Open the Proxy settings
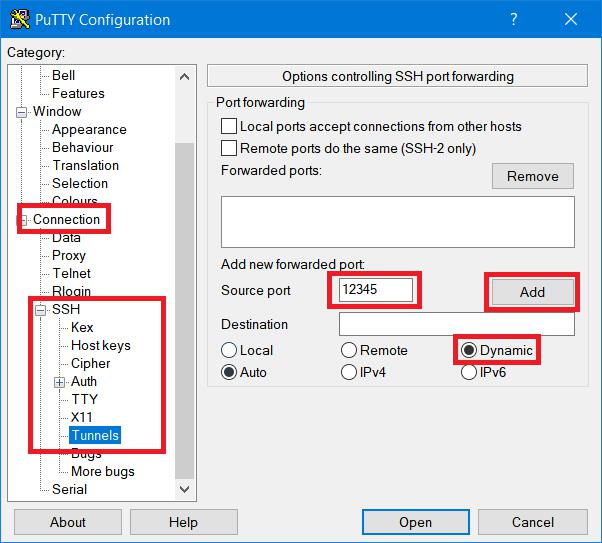 69,256
